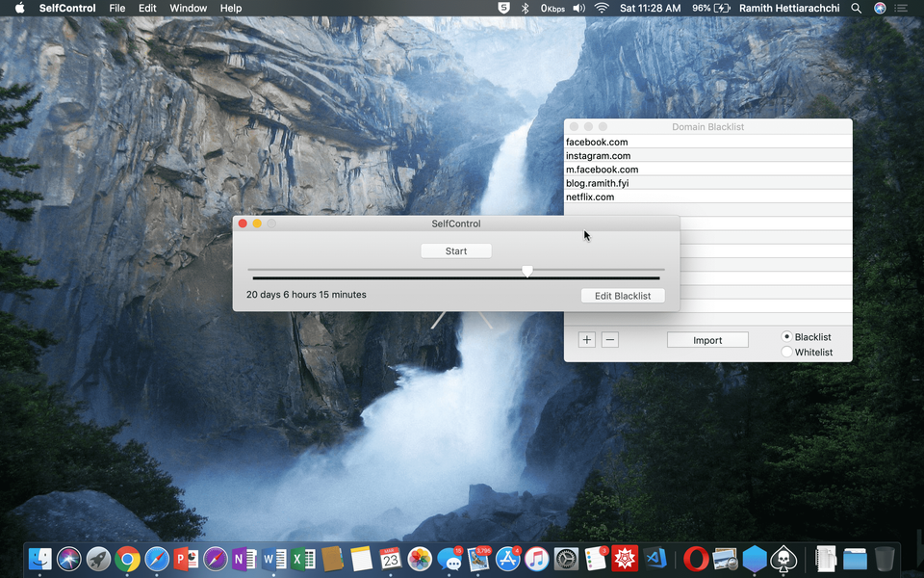The height and width of the screenshot is (578, 924).
Task: Open the Opera browser from the dock
Action: pos(696,559)
